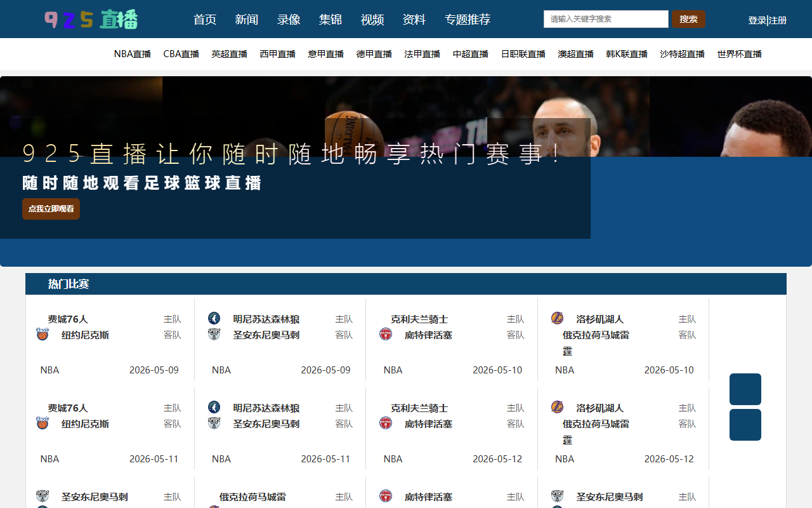This screenshot has height=508, width=812.
Task: Open the 中超直播 league link
Action: point(471,54)
